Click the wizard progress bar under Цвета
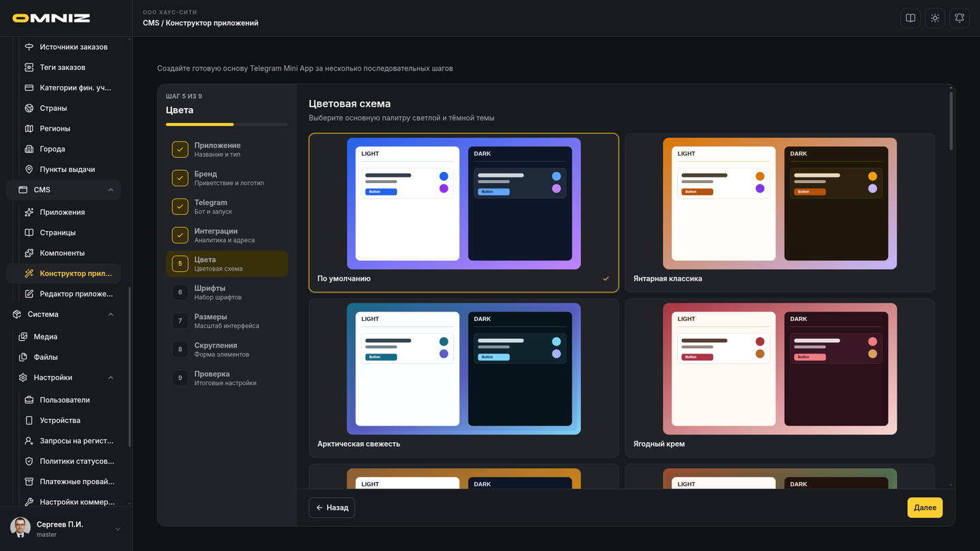Image resolution: width=980 pixels, height=551 pixels. [227, 124]
